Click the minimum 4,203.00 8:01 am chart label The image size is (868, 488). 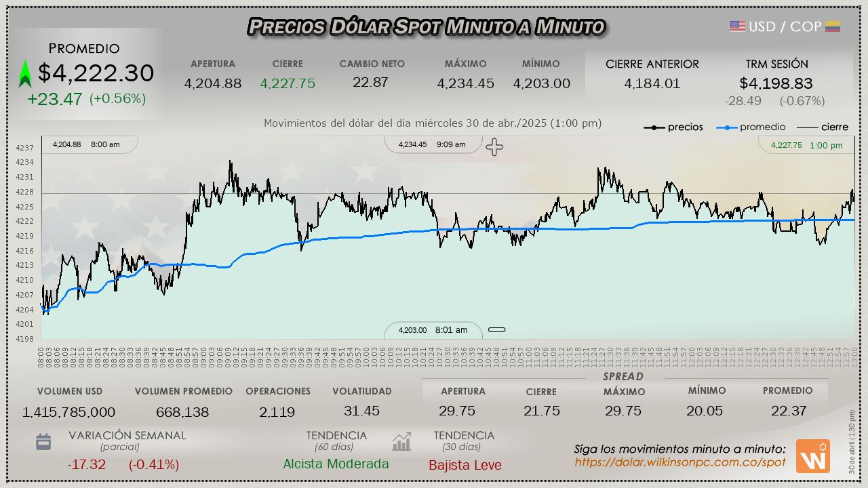[433, 330]
